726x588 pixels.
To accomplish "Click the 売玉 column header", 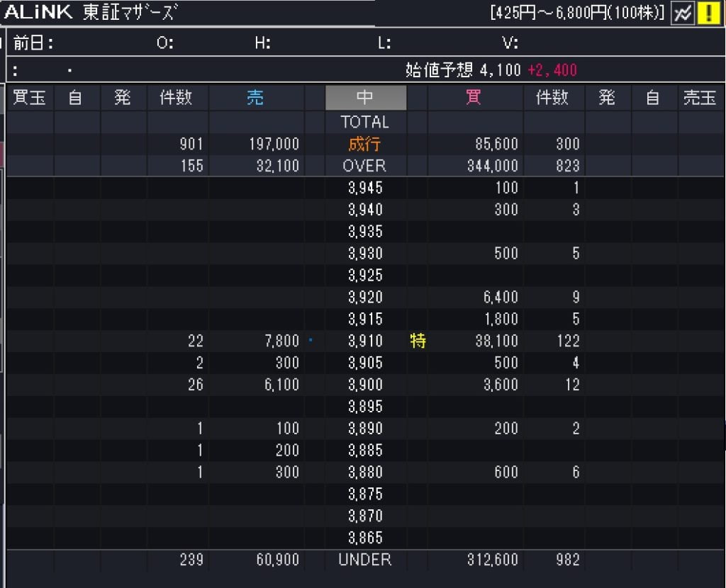I will [699, 98].
